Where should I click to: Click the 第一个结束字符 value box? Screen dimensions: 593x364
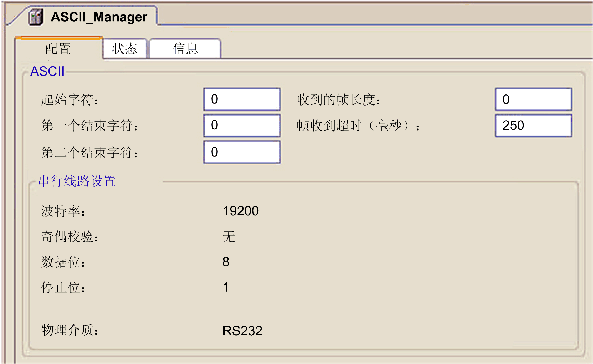241,126
